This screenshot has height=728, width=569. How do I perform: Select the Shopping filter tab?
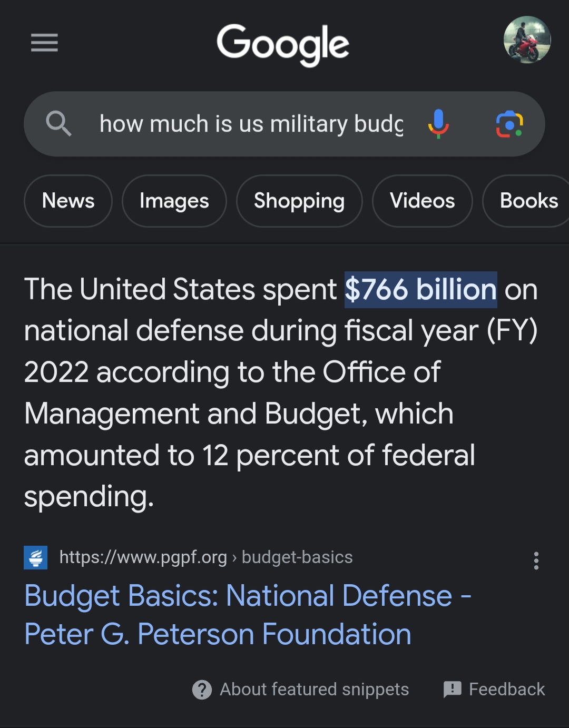[299, 201]
